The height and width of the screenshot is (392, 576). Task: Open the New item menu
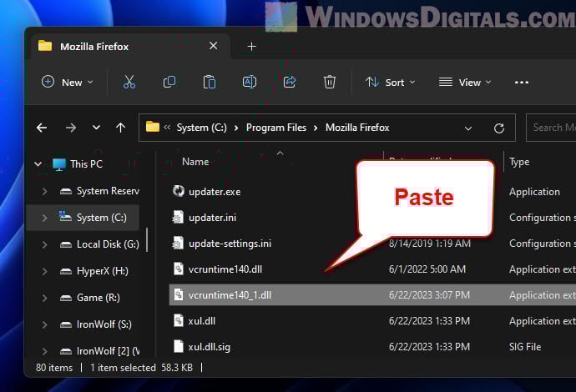(x=68, y=83)
